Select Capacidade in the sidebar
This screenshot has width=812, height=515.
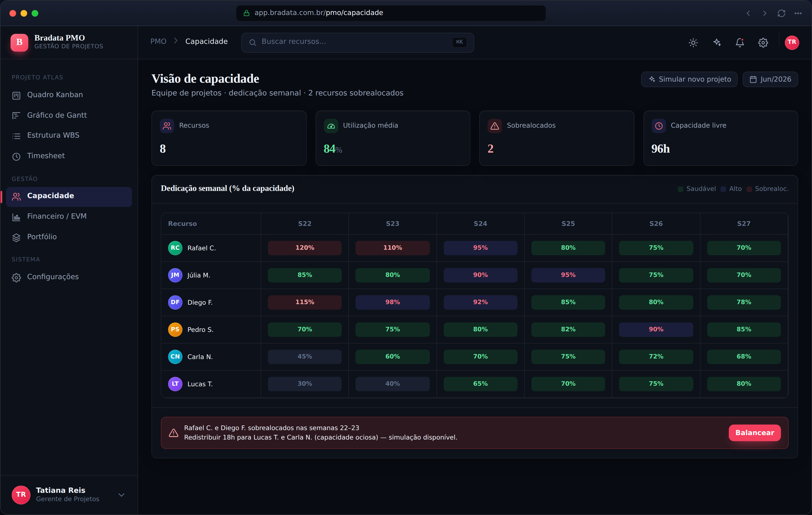[x=69, y=196]
